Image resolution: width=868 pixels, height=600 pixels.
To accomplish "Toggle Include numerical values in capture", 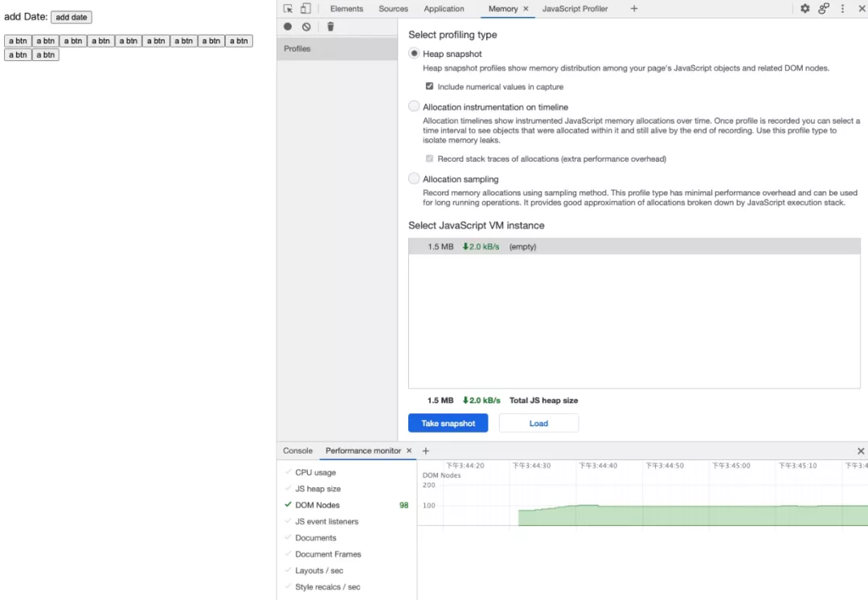I will (x=429, y=86).
